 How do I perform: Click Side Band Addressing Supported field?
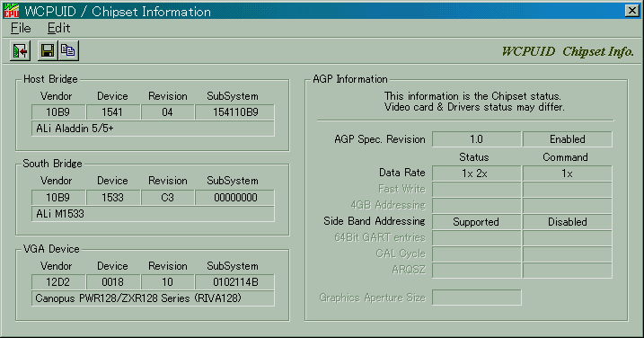pyautogui.click(x=476, y=222)
